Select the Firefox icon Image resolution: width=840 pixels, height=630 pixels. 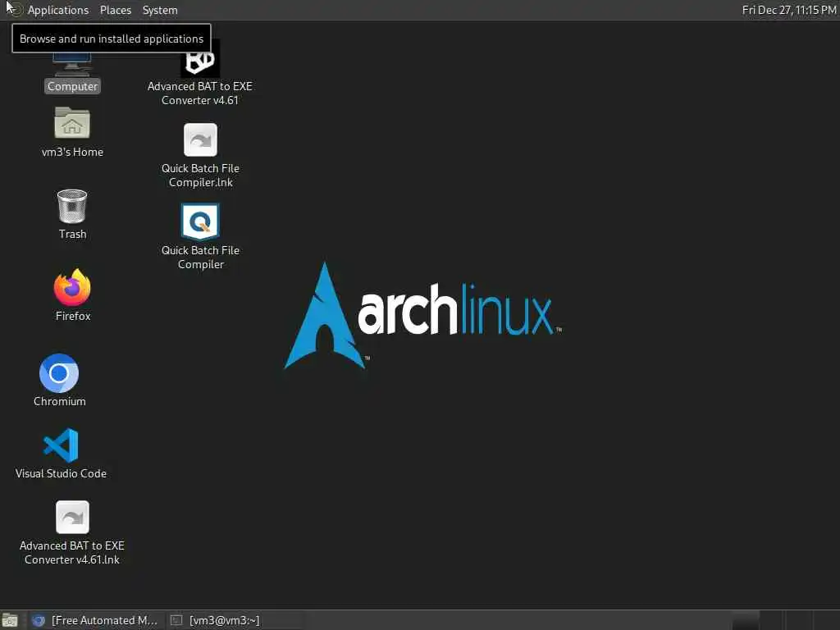point(72,288)
